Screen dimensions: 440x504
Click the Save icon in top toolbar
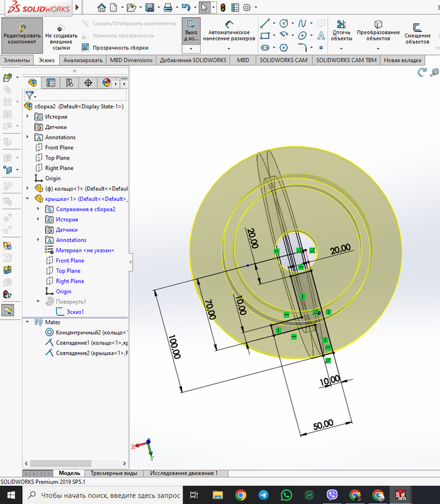(x=150, y=8)
